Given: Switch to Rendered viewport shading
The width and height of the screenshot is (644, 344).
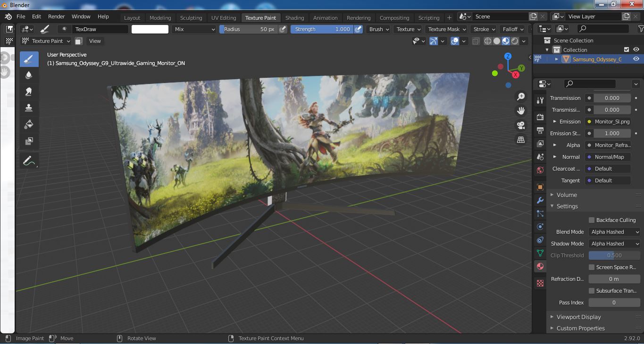Looking at the screenshot, I should point(515,41).
